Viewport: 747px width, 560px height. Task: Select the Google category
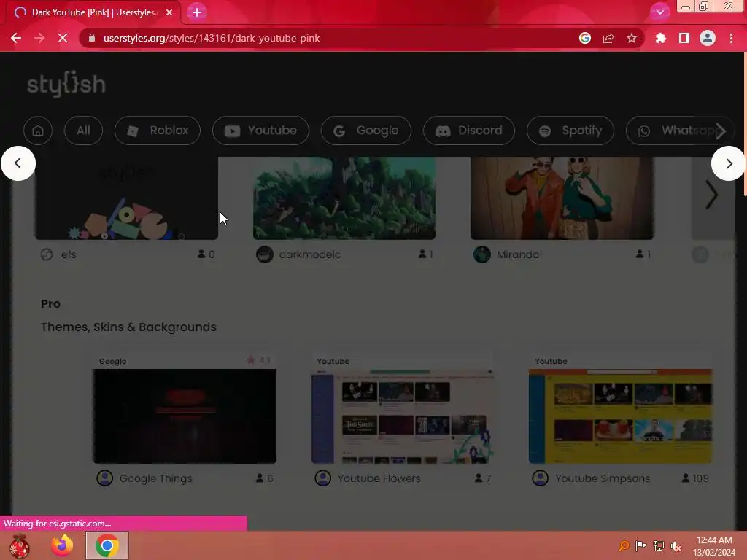click(x=366, y=131)
